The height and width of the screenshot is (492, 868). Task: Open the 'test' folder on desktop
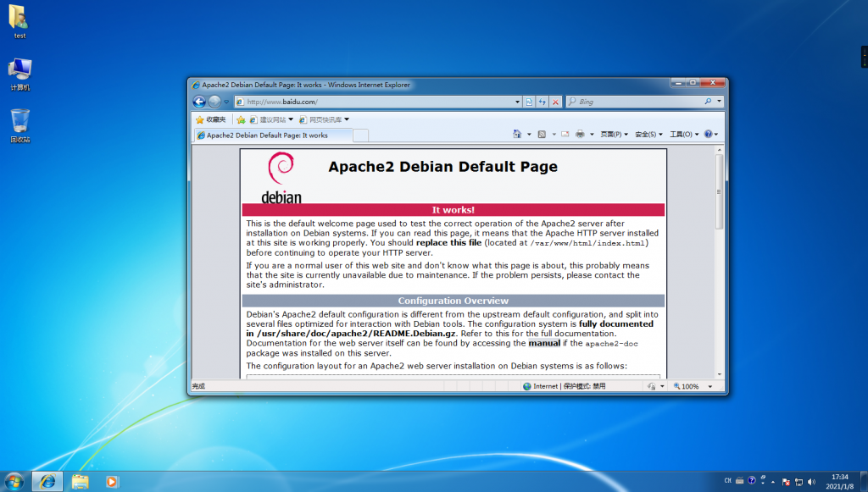pyautogui.click(x=19, y=22)
